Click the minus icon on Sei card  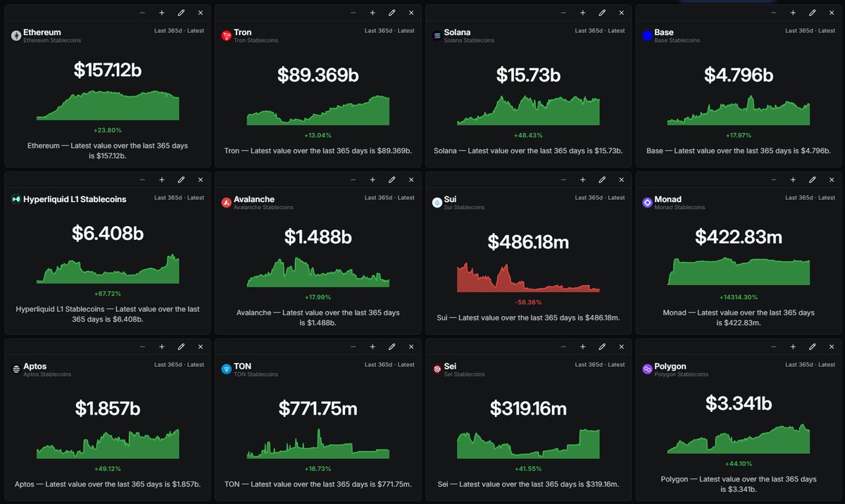[564, 347]
